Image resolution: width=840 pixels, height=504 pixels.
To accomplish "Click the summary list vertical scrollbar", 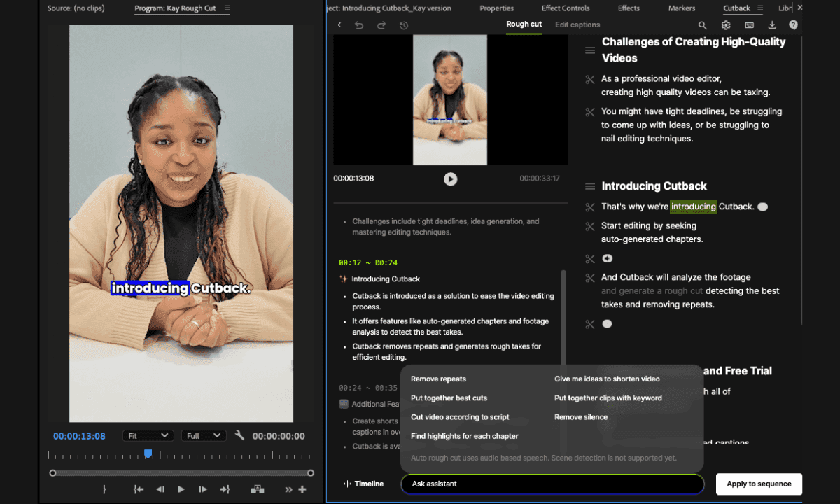I will 563,316.
